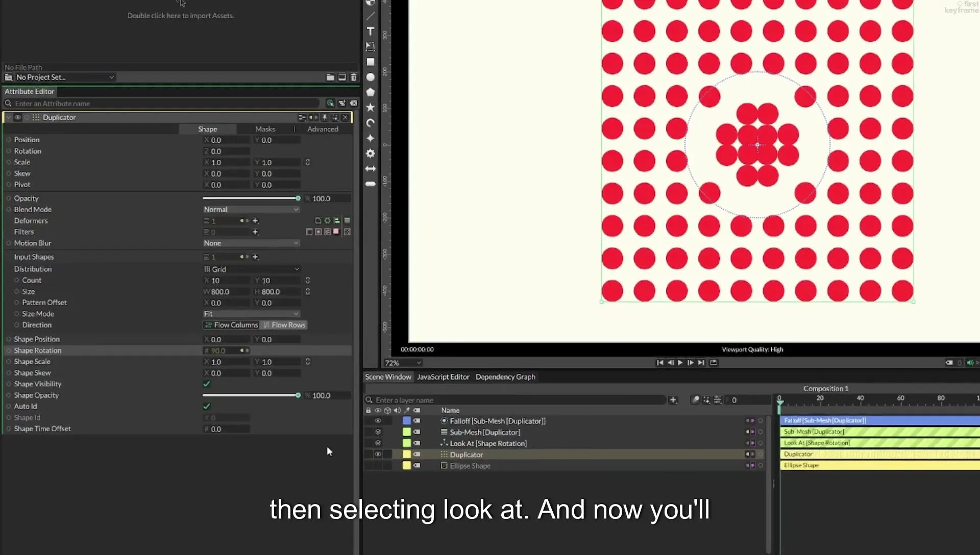Screen dimensions: 980x555
Task: Click the folder icon in the Assets panel
Action: [x=330, y=78]
